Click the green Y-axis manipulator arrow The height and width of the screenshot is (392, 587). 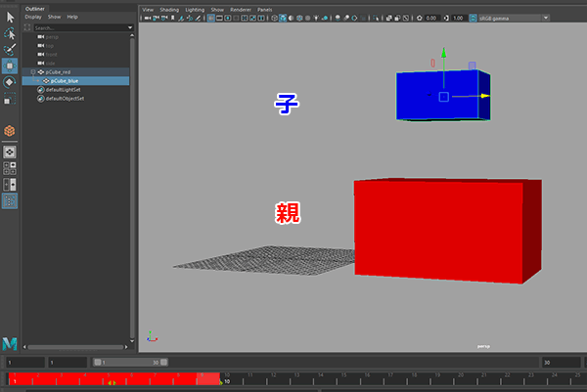443,54
